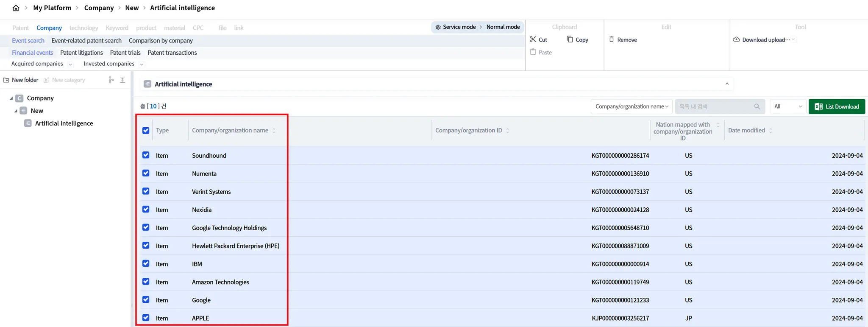Sort by Company/organization name column arrows
The image size is (868, 327).
(274, 131)
